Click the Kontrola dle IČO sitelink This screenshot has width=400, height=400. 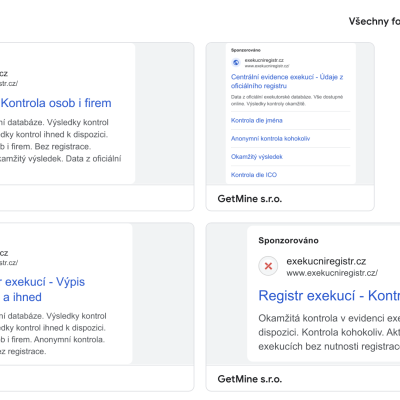coord(254,175)
